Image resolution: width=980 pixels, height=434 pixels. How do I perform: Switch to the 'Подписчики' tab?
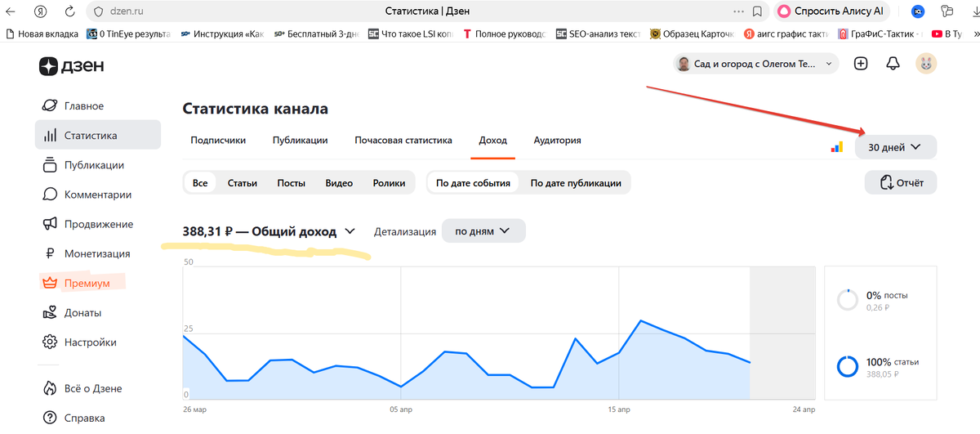(218, 140)
